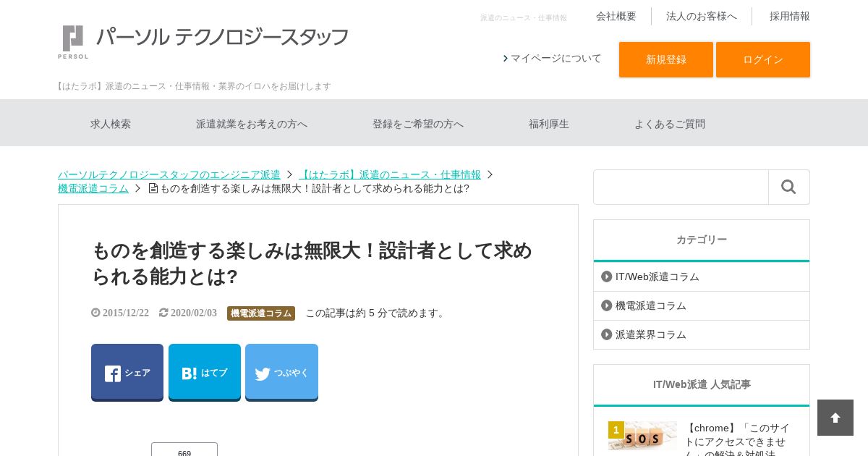Image resolution: width=868 pixels, height=456 pixels.
Task: Open 登録をご希望の方へ navigation menu
Action: [418, 124]
